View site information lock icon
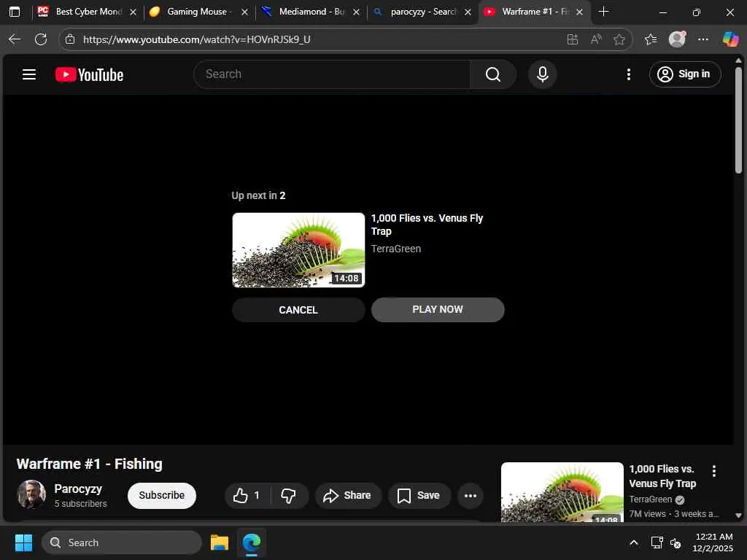Viewport: 747px width, 560px height. (x=70, y=39)
